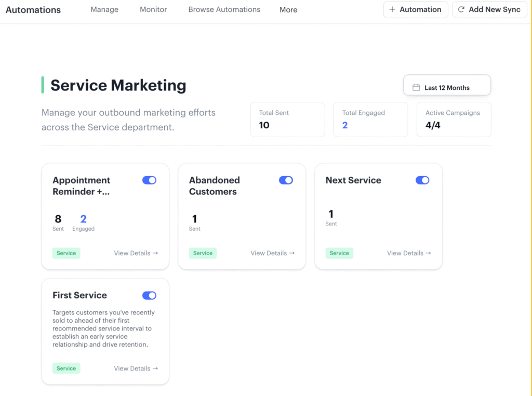View Details for Abandoned Customers

pyautogui.click(x=272, y=253)
